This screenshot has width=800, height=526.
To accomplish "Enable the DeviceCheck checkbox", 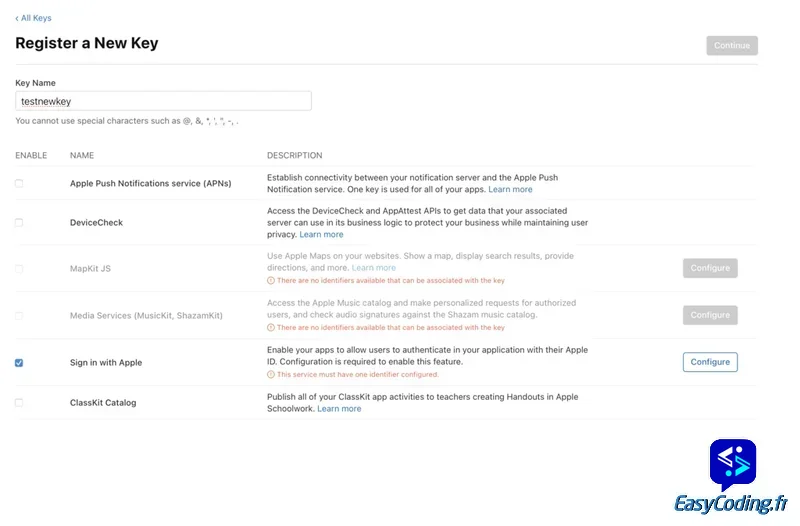I will point(19,222).
